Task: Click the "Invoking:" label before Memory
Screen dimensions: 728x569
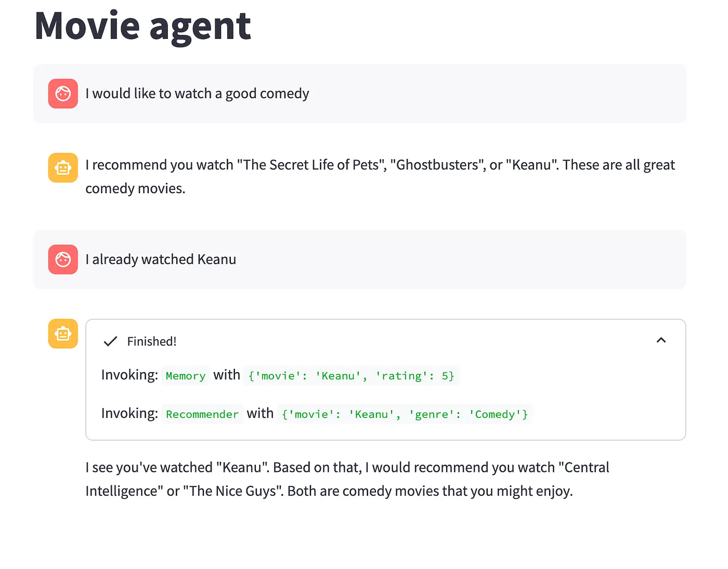Action: tap(129, 375)
